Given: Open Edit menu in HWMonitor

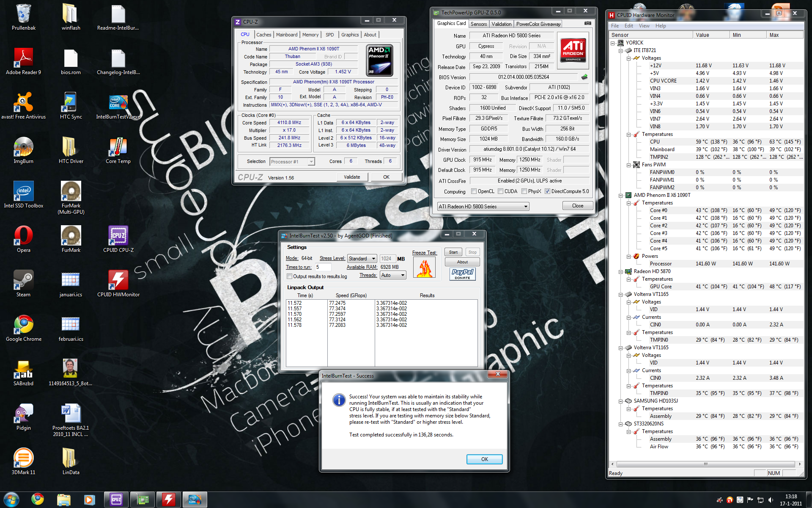Looking at the screenshot, I should click(629, 26).
